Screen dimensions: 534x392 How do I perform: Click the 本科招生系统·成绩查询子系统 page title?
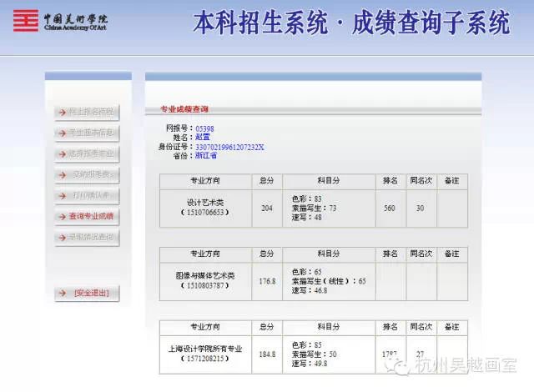pyautogui.click(x=352, y=23)
